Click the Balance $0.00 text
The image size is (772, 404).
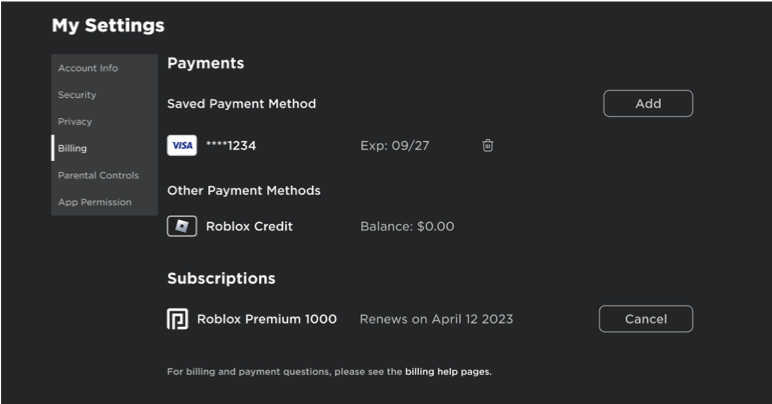coord(407,226)
